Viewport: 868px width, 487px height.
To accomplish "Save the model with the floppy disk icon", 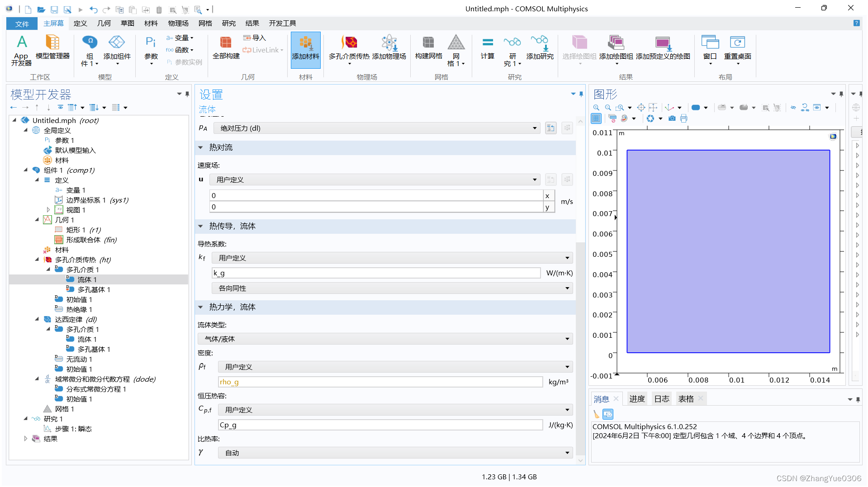I will click(54, 9).
